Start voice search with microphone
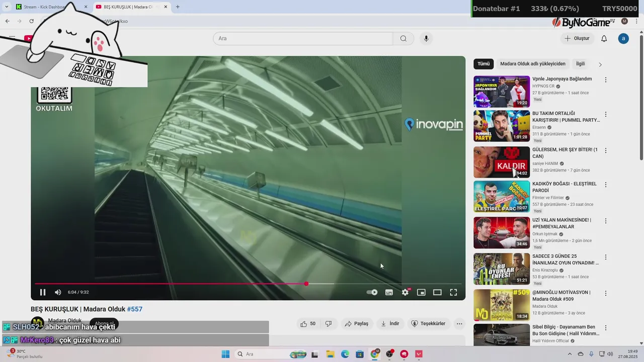 tap(426, 38)
